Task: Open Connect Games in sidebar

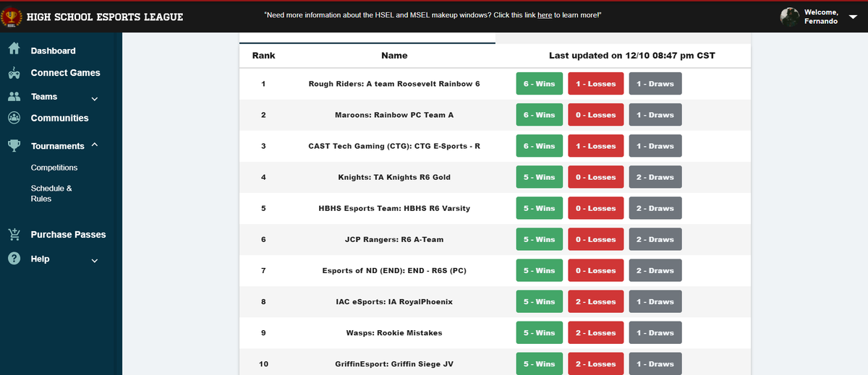Action: [65, 72]
